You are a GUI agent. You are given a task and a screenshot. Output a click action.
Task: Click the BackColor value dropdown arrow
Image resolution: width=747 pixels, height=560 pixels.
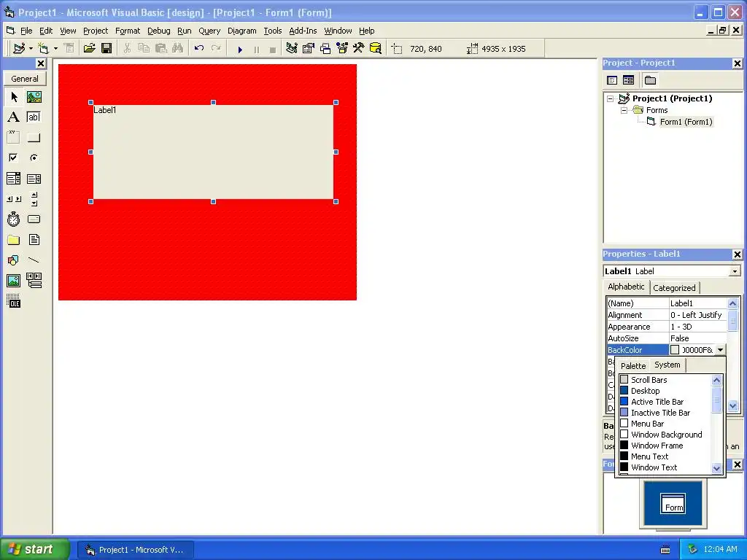click(720, 350)
